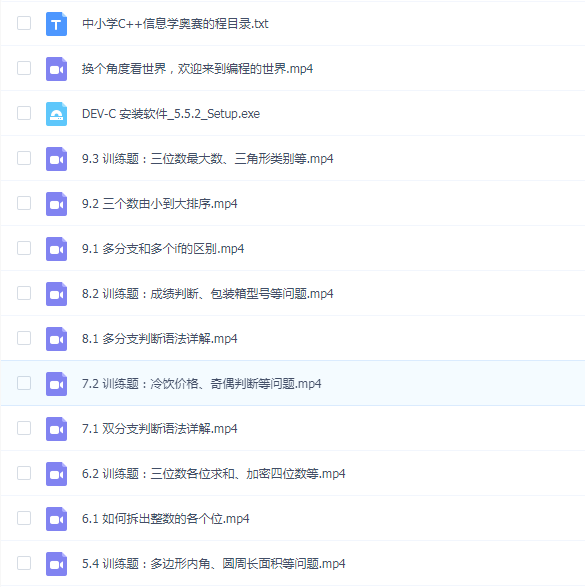
Task: Open 8.1 多分支判断语法详解.mp4 file name
Action: pos(159,339)
